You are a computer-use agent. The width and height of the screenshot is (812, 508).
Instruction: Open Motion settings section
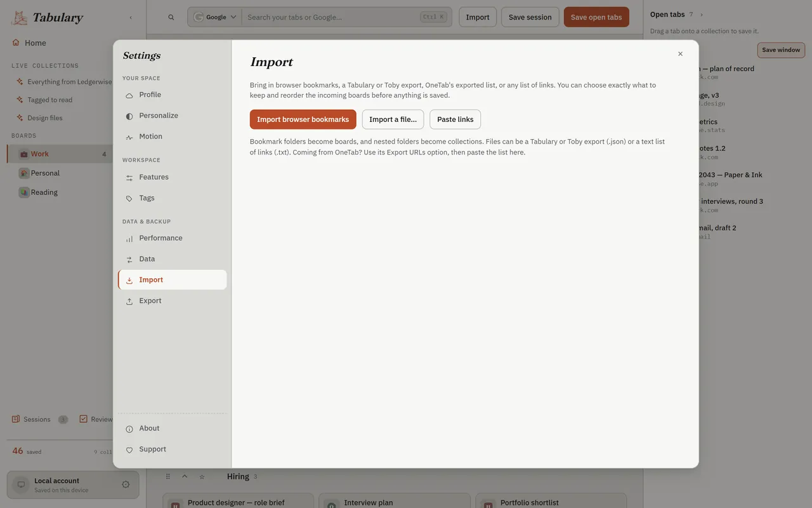click(172, 137)
